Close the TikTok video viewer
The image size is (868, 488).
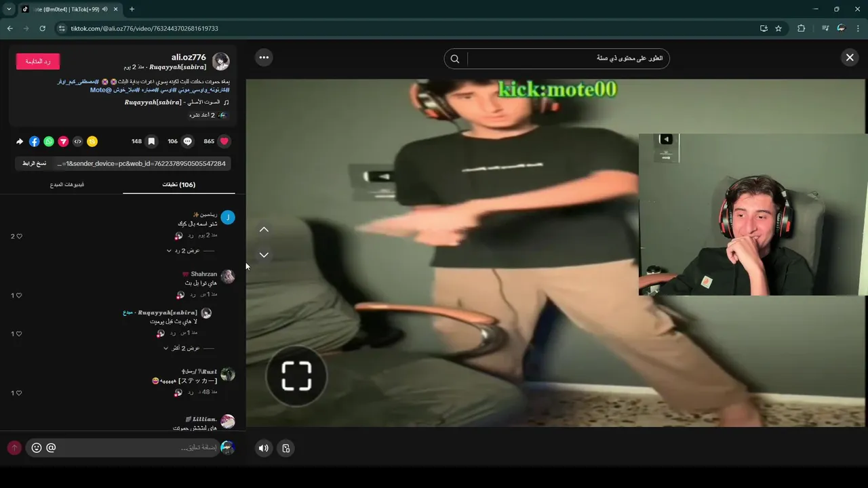850,58
